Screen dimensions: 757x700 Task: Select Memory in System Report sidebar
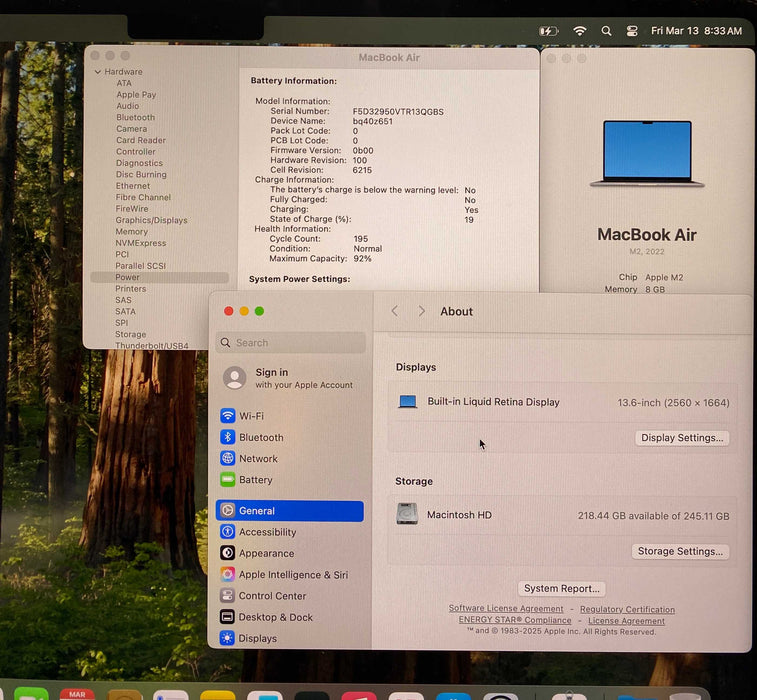coord(131,232)
